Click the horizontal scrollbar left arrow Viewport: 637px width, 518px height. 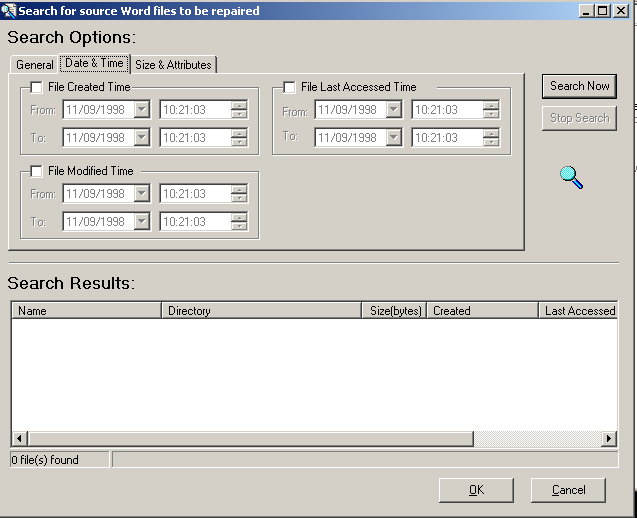pos(19,439)
